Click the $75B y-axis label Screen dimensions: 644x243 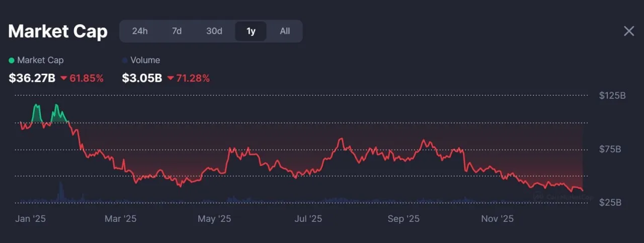(x=611, y=149)
